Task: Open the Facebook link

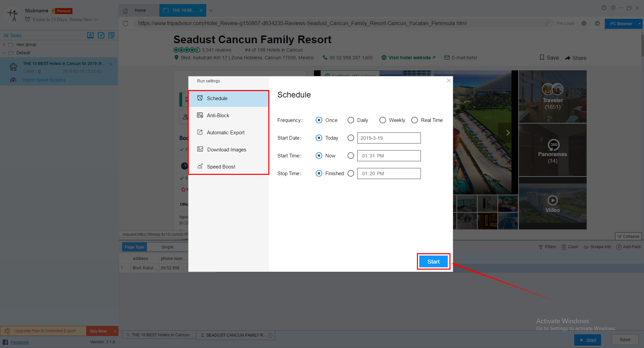Action: coord(19,342)
